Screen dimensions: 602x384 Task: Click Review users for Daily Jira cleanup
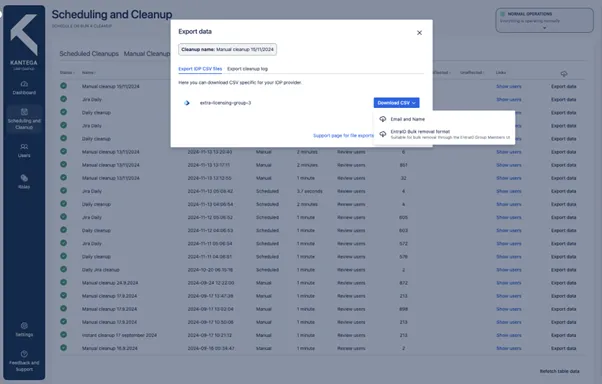(x=351, y=270)
